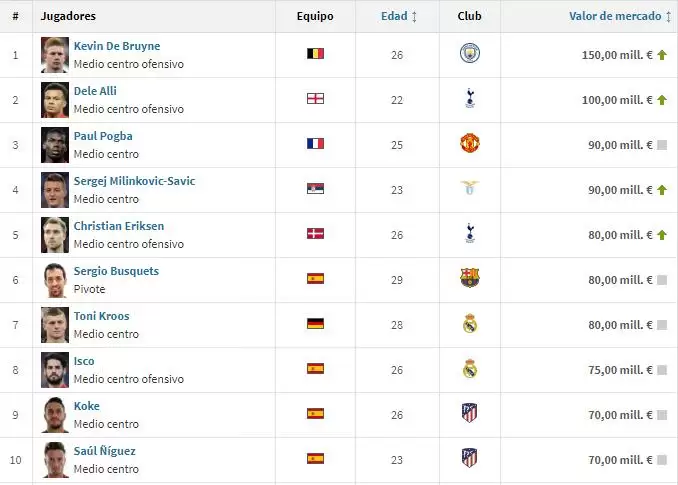
Task: Click Koke's Atlético Madrid crest
Action: pyautogui.click(x=470, y=414)
